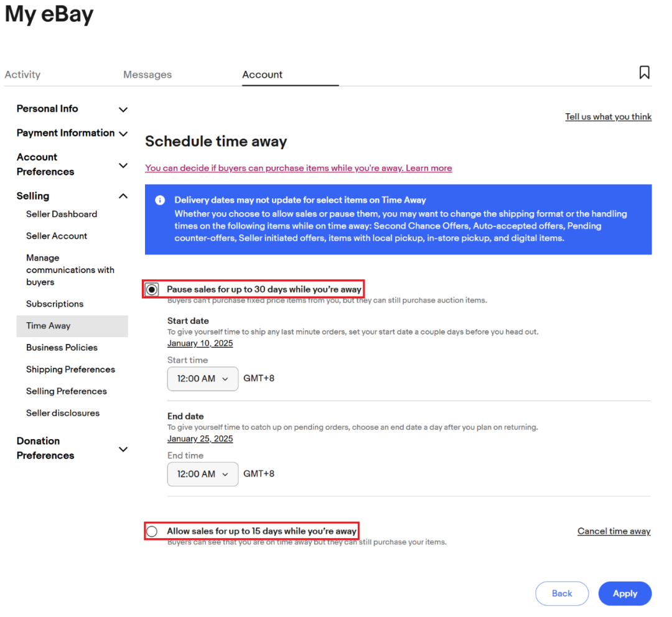Click the January 25, 2025 end date
Screen dimensions: 672x617
pyautogui.click(x=200, y=439)
